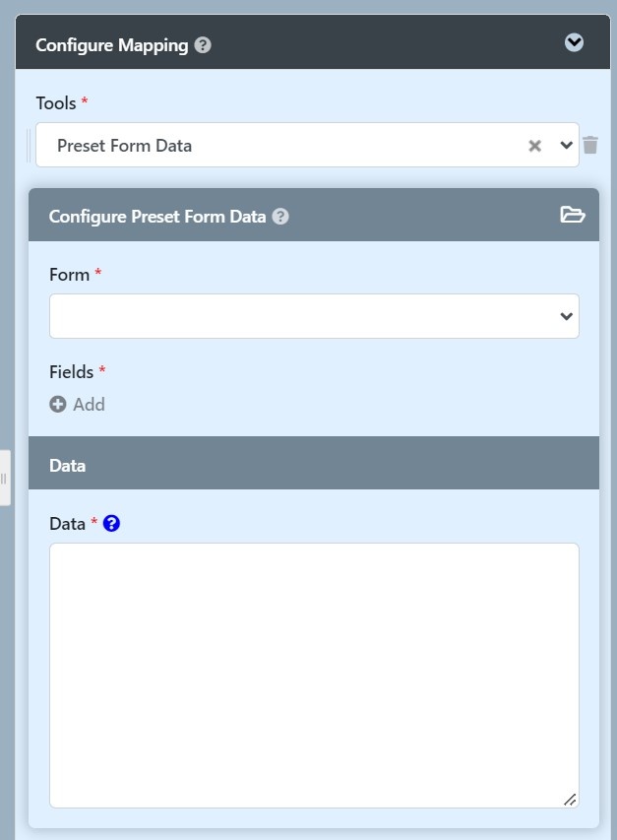The height and width of the screenshot is (840, 617).
Task: Open the blue Data help icon
Action: [x=111, y=524]
